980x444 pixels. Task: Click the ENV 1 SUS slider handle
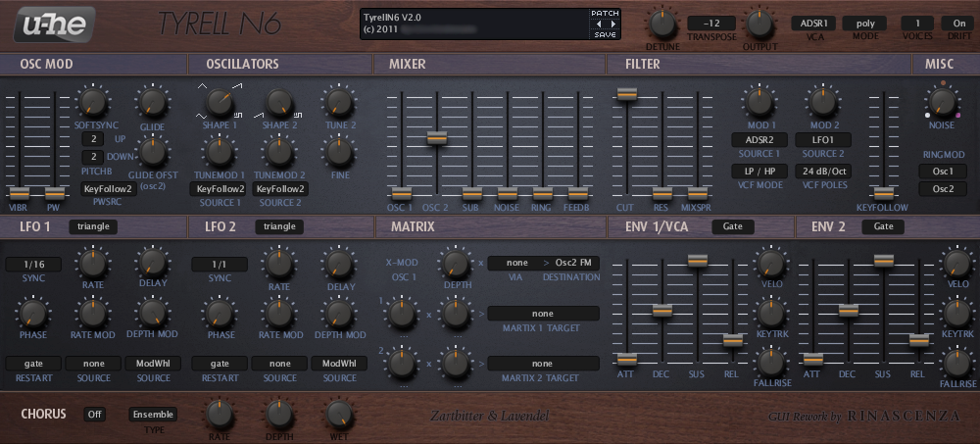pos(698,260)
